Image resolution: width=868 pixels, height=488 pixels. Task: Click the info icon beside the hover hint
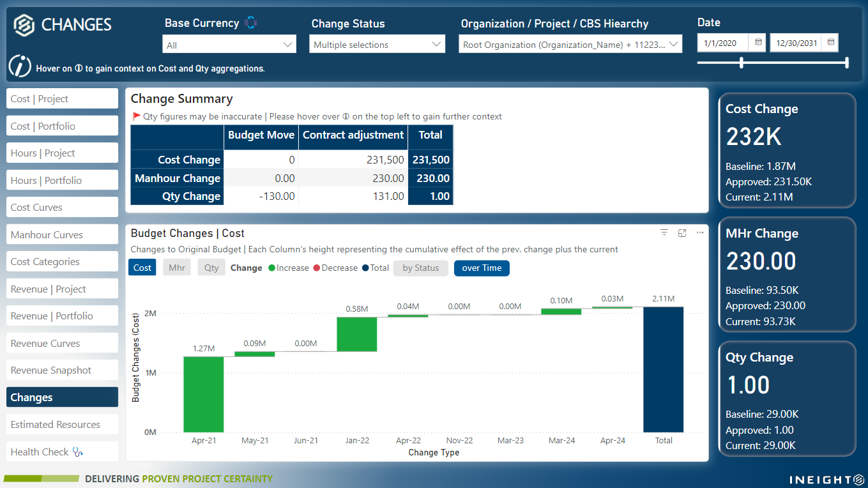20,65
